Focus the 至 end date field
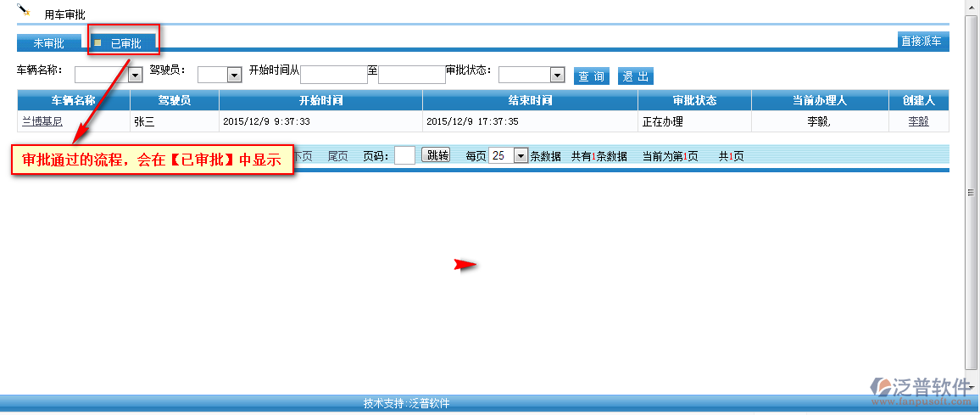Image resolution: width=980 pixels, height=415 pixels. [412, 75]
